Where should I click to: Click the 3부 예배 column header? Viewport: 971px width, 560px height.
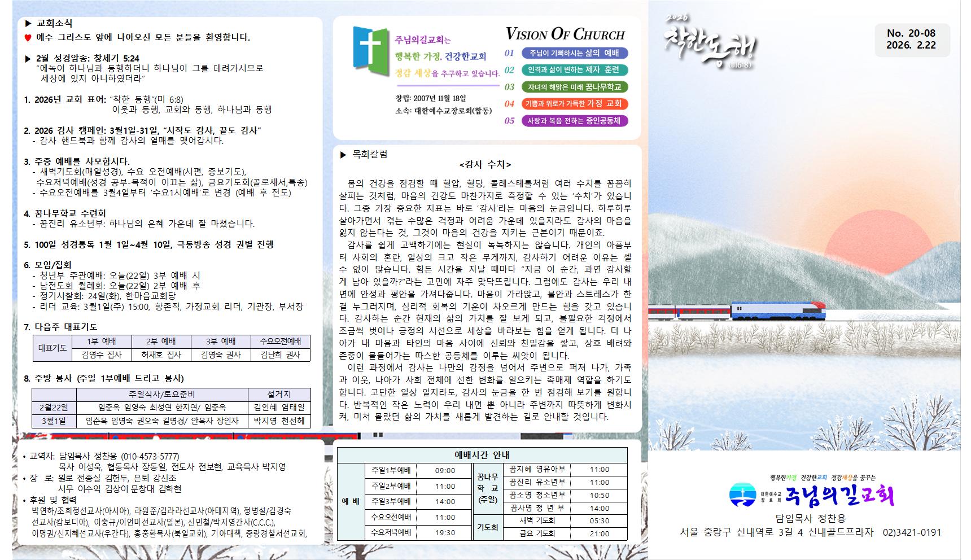[220, 342]
